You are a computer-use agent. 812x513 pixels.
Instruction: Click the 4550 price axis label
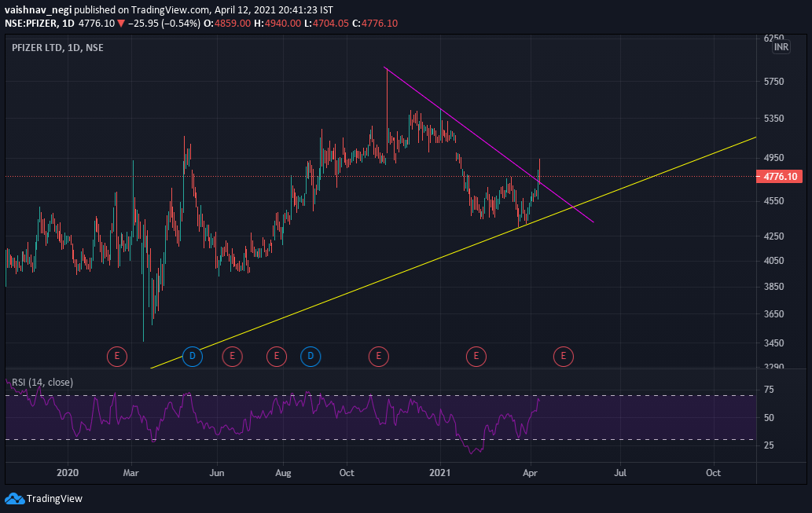click(773, 201)
